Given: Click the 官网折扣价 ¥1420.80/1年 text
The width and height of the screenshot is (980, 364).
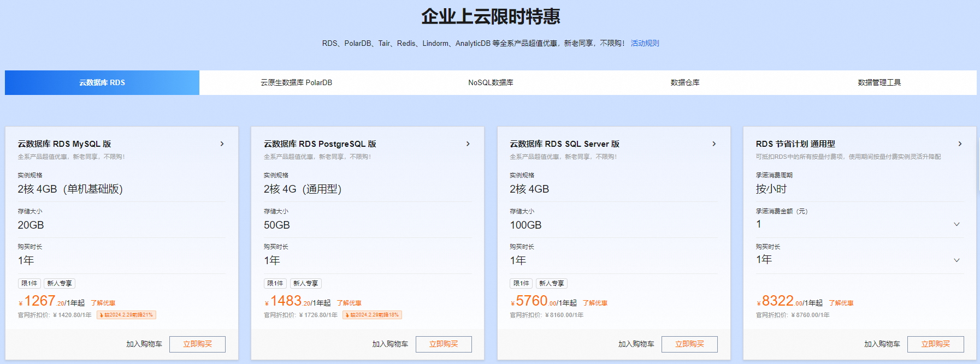Looking at the screenshot, I should (55, 315).
